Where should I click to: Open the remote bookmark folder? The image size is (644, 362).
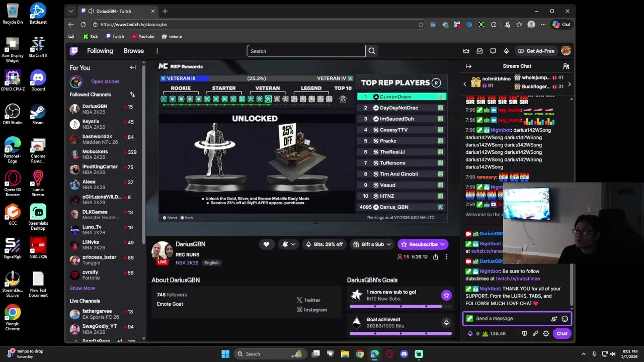pos(172,37)
